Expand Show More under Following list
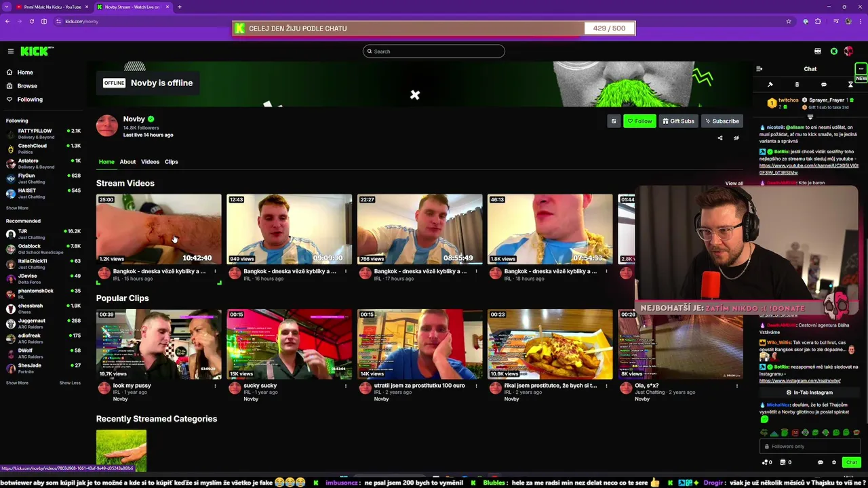This screenshot has width=868, height=488. 17,208
